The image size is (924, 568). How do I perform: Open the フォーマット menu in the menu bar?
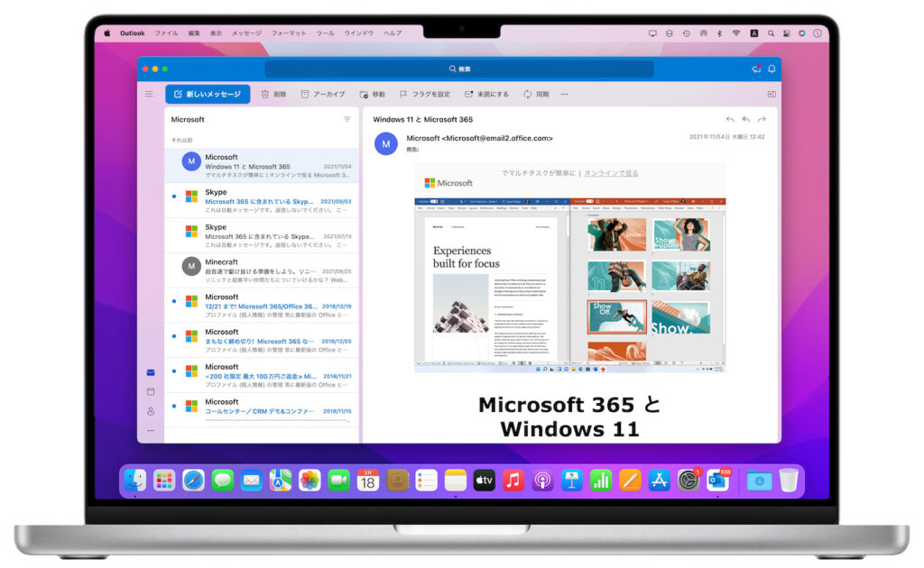pyautogui.click(x=289, y=33)
